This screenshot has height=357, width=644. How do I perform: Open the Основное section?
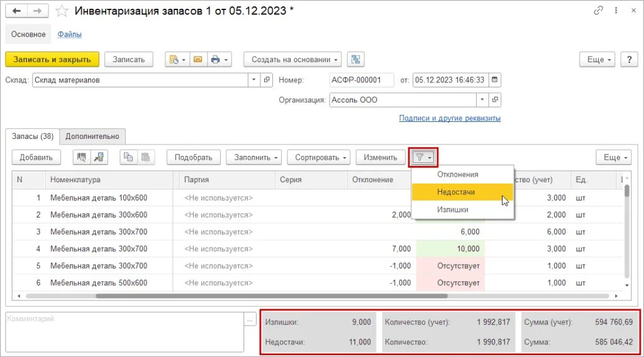(x=28, y=34)
